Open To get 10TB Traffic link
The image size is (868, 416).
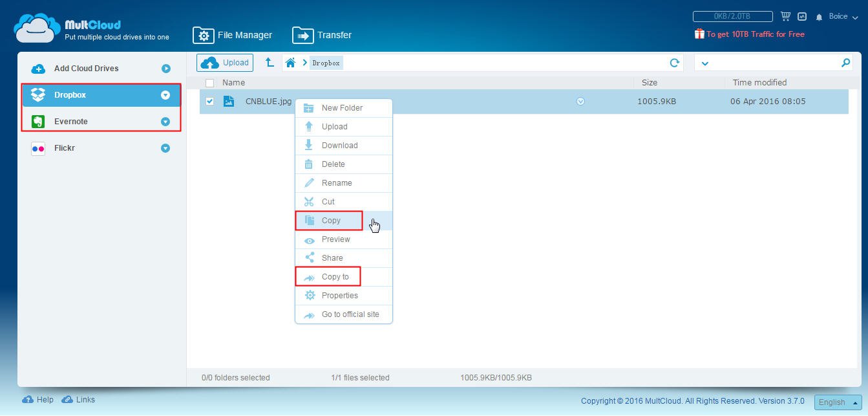pyautogui.click(x=756, y=34)
